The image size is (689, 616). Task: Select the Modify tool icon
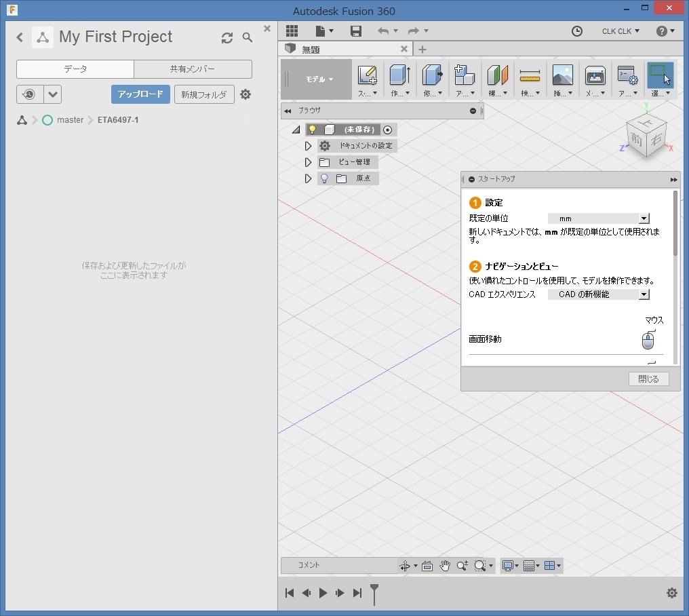(433, 75)
